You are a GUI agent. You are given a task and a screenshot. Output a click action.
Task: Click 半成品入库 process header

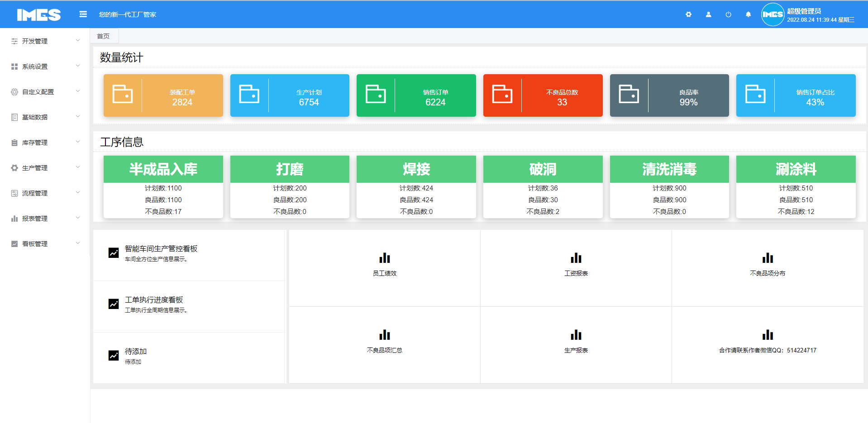[x=163, y=169]
